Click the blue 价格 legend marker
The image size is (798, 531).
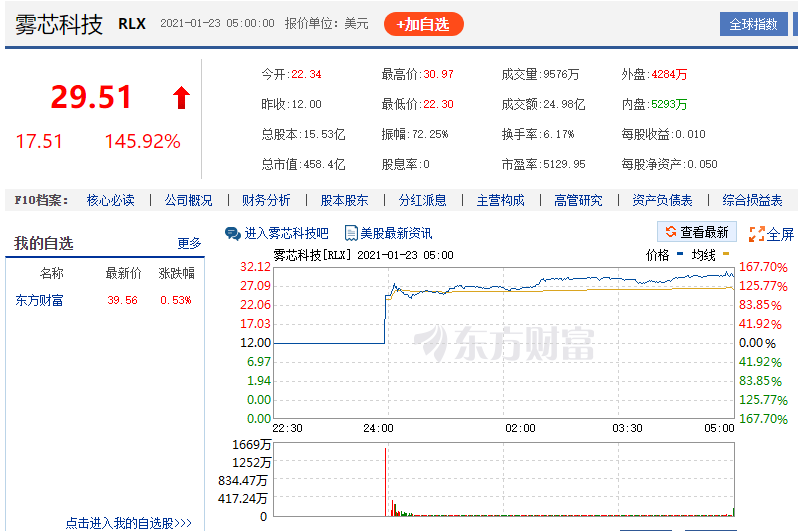point(680,254)
